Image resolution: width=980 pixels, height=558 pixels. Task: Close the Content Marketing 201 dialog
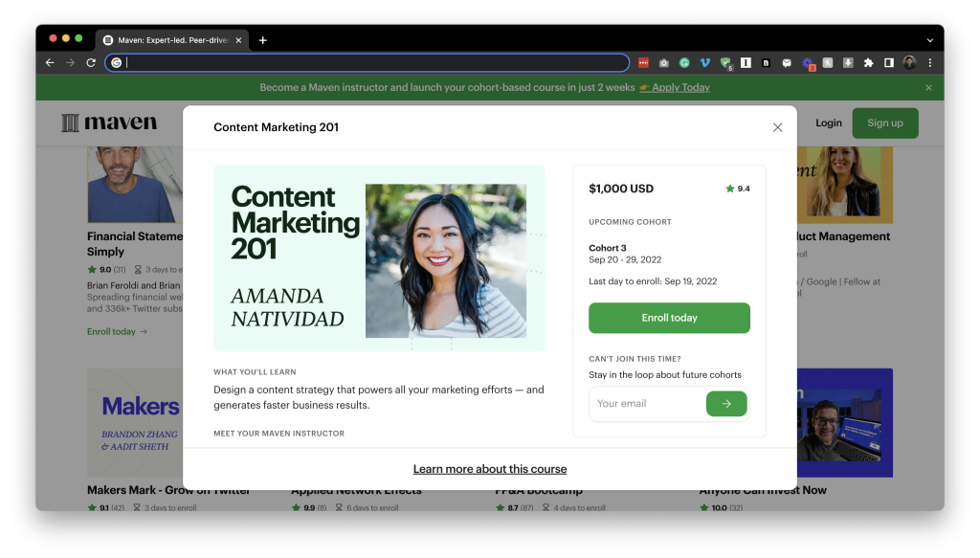(777, 127)
